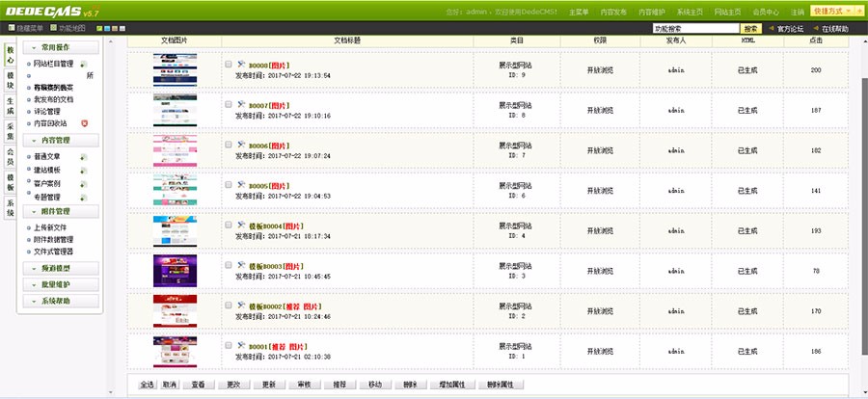The height and width of the screenshot is (399, 868).
Task: Click the add icon next to 网站栏目管理
Action: point(82,64)
